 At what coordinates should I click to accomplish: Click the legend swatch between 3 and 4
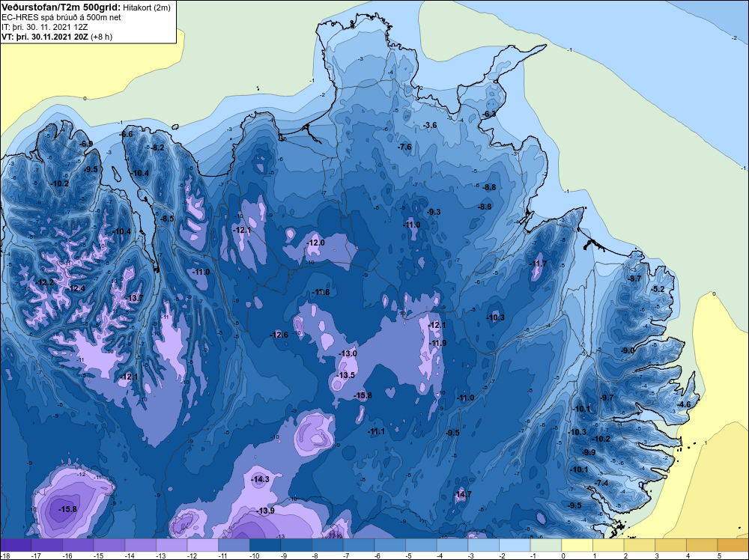(671, 545)
